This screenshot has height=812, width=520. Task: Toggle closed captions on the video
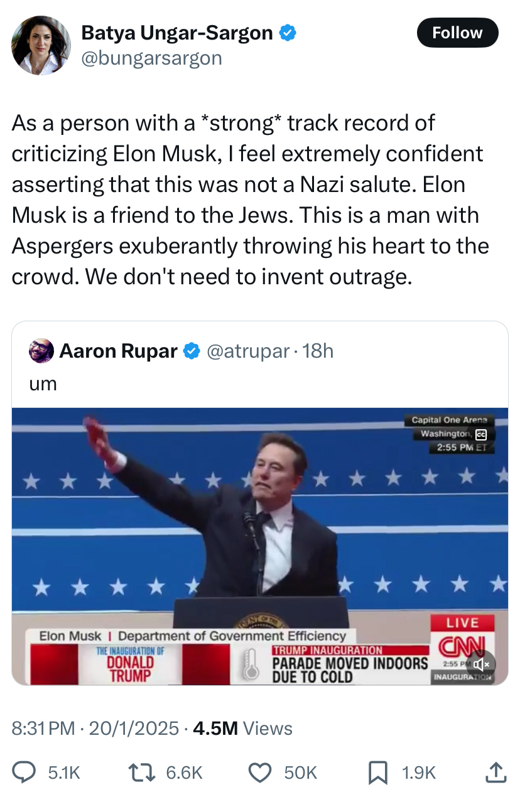481,434
